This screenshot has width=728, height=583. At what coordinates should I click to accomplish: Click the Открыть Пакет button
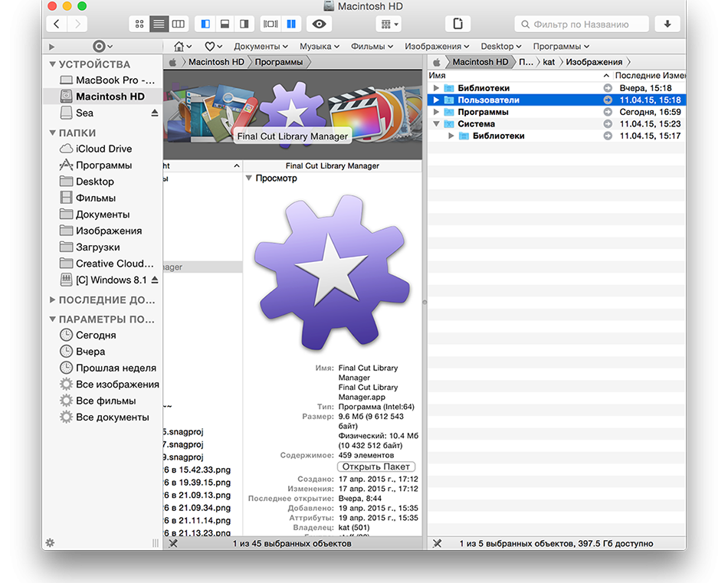coord(376,467)
